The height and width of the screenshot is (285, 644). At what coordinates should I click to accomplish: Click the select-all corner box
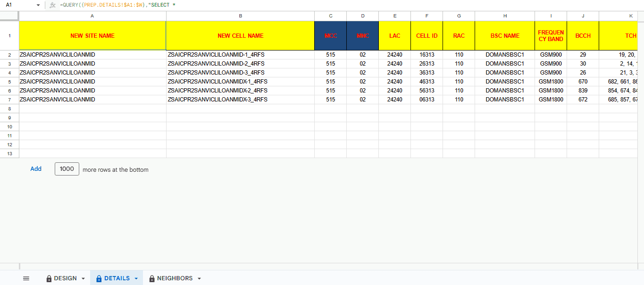point(9,16)
